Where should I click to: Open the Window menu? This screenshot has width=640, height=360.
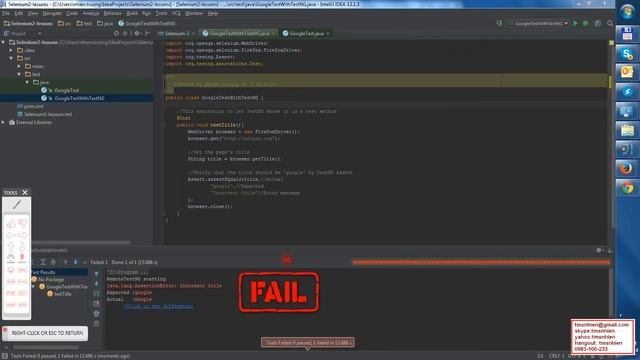point(194,13)
